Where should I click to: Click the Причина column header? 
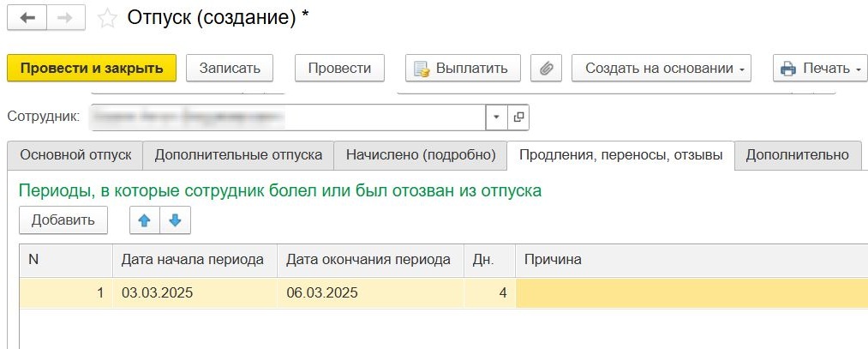coord(691,261)
